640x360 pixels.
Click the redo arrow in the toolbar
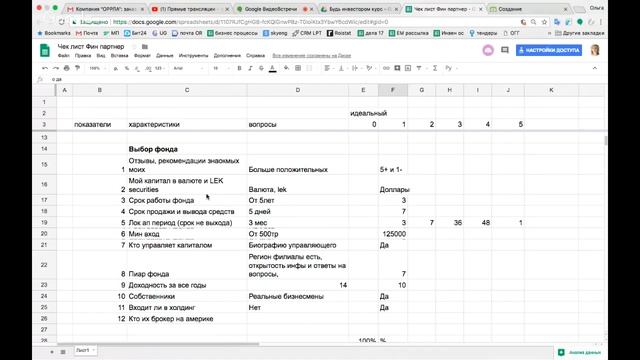[x=56, y=68]
